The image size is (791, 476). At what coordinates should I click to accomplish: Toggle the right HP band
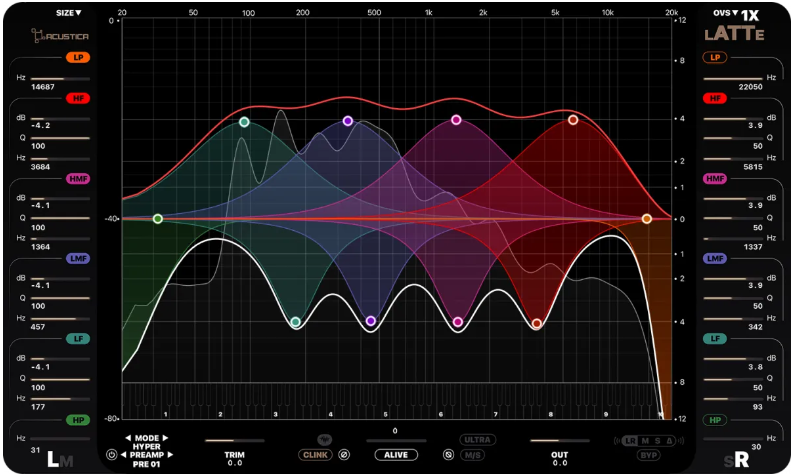tap(715, 420)
